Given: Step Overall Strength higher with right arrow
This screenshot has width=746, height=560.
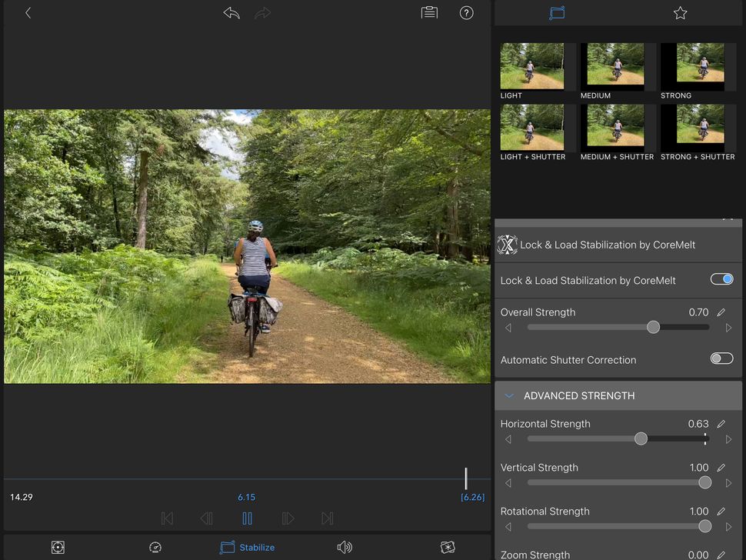Looking at the screenshot, I should tap(728, 327).
